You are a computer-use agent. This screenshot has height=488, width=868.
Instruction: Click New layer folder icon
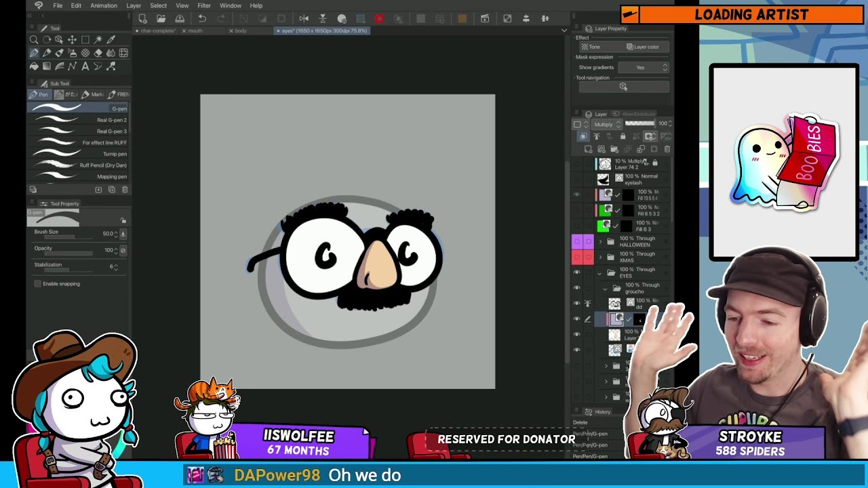tap(614, 149)
